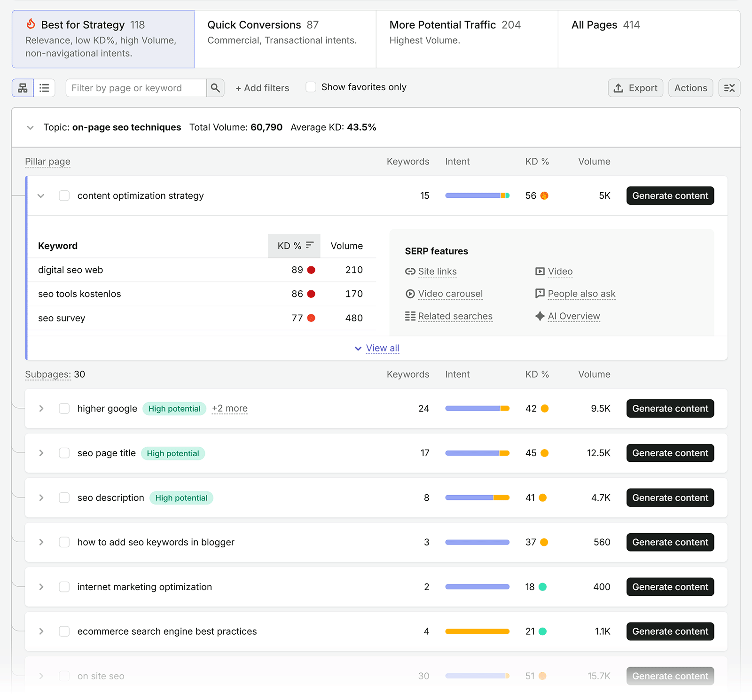Switch to the list view icon
The width and height of the screenshot is (752, 700).
click(x=44, y=88)
